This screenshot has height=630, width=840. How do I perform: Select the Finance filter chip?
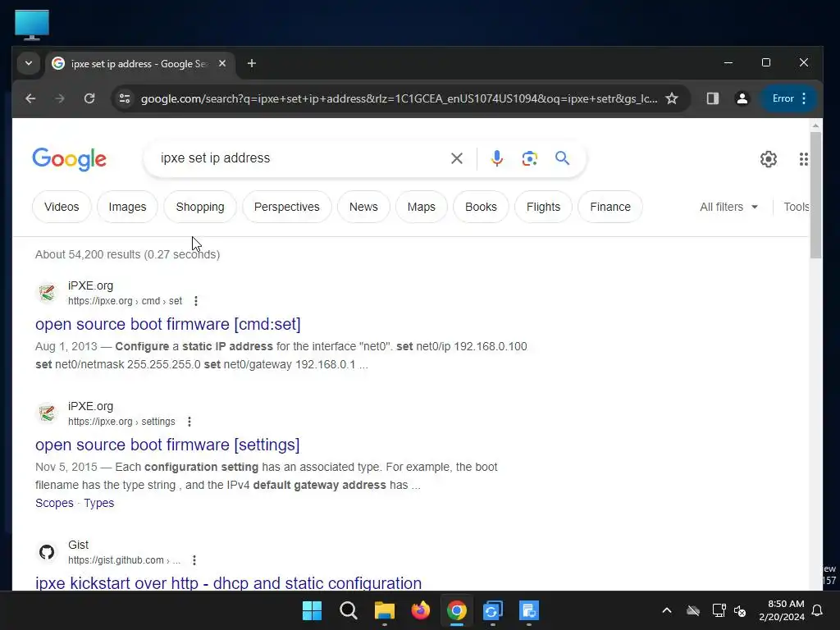610,207
